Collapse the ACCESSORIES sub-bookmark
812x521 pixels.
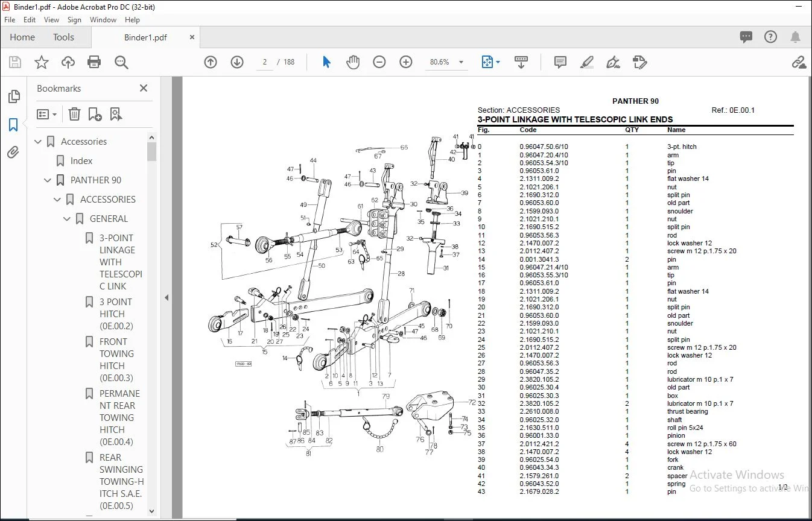pyautogui.click(x=58, y=200)
